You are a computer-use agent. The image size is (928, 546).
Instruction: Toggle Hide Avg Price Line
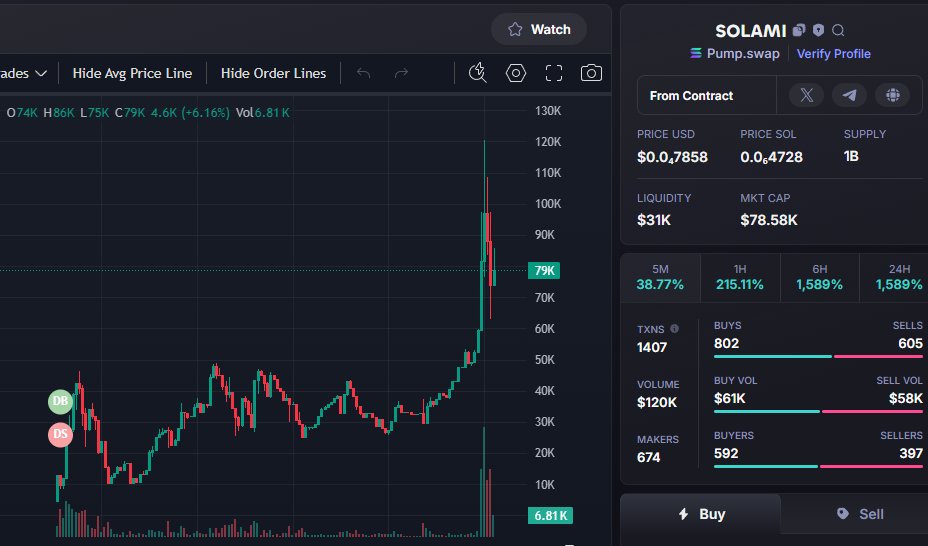(x=132, y=73)
